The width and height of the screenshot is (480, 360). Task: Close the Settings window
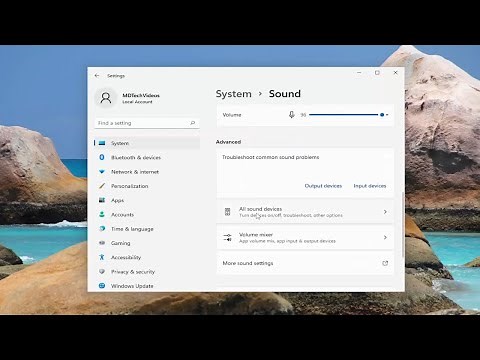(x=396, y=73)
